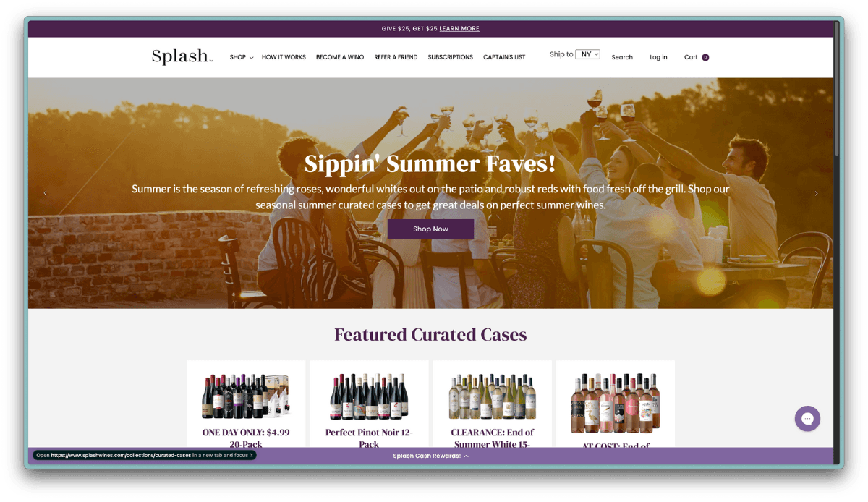Open ONE DAY ONLY $4.99 20-Pack thumbnail
This screenshot has width=868, height=502.
(246, 396)
